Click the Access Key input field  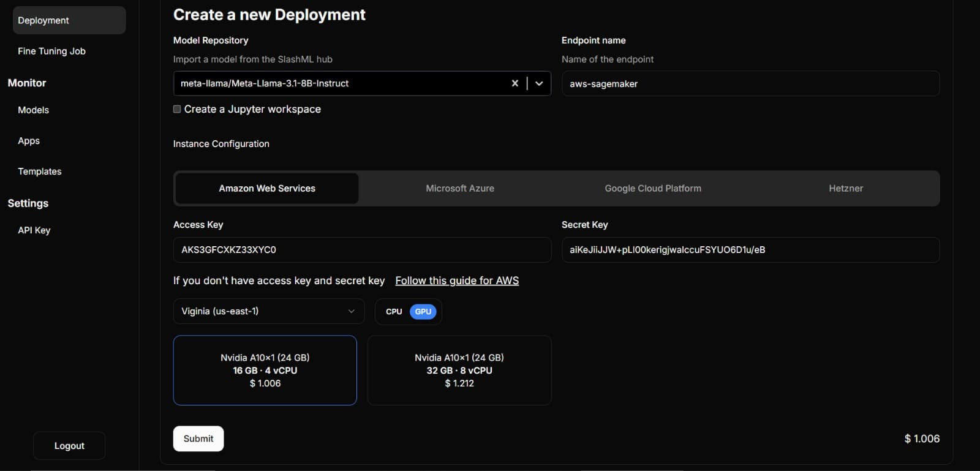click(362, 250)
